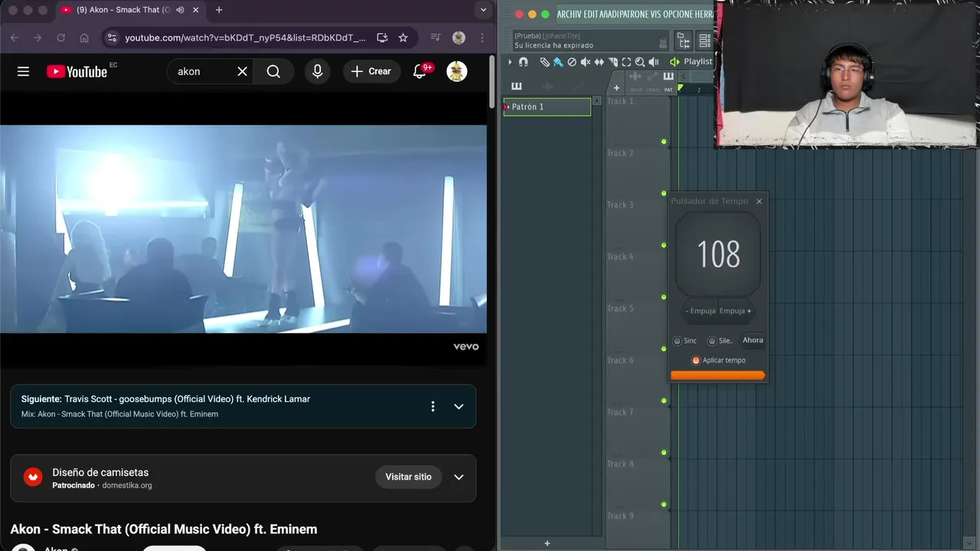Tap the 108 tempo pad

pos(718,254)
